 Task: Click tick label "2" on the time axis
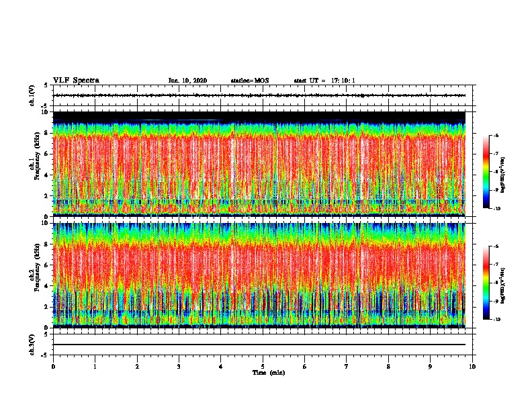(137, 367)
